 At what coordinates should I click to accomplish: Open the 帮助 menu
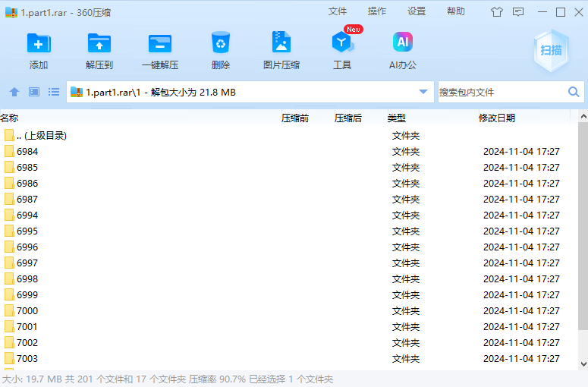(x=456, y=11)
